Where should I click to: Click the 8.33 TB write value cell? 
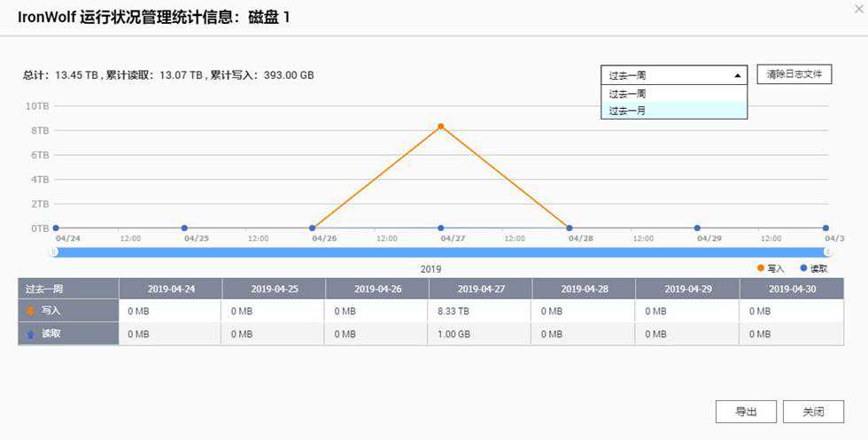pos(480,312)
